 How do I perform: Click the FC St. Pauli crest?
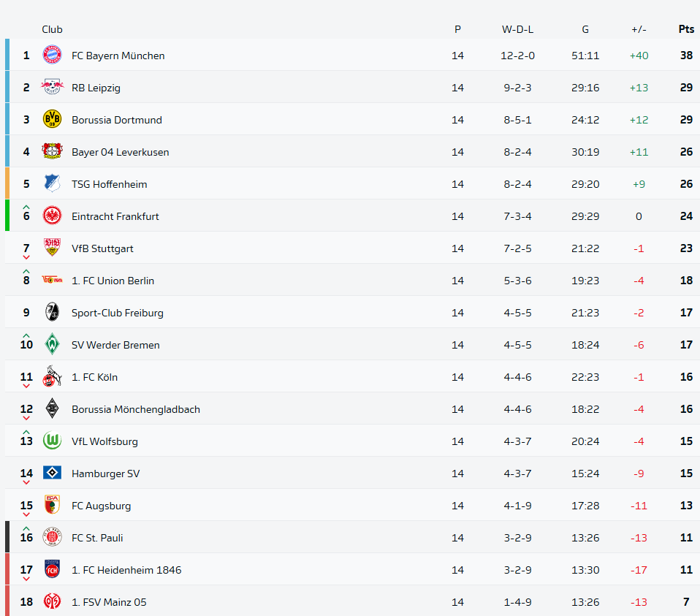(x=52, y=538)
